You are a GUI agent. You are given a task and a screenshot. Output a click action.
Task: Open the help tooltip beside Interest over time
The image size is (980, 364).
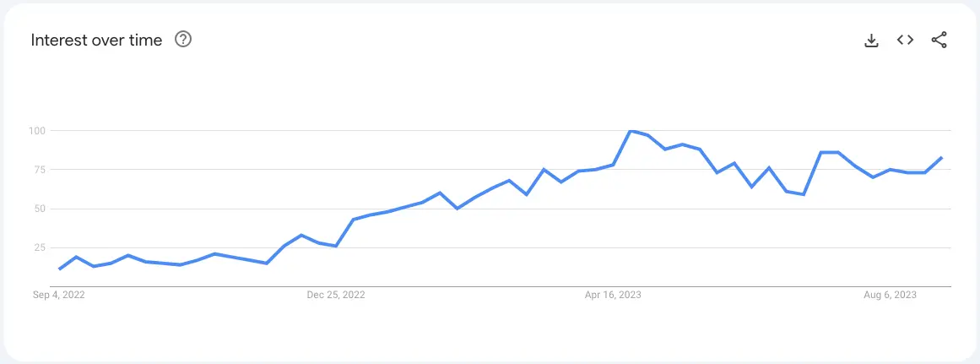(x=183, y=40)
